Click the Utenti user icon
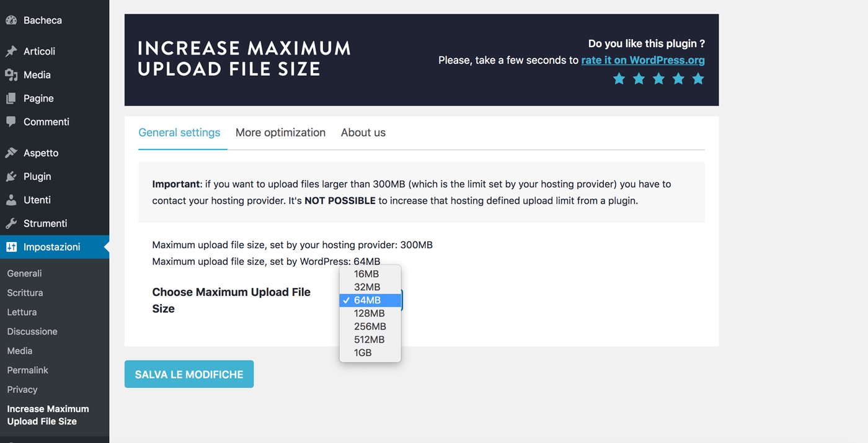868x443 pixels. 11,200
